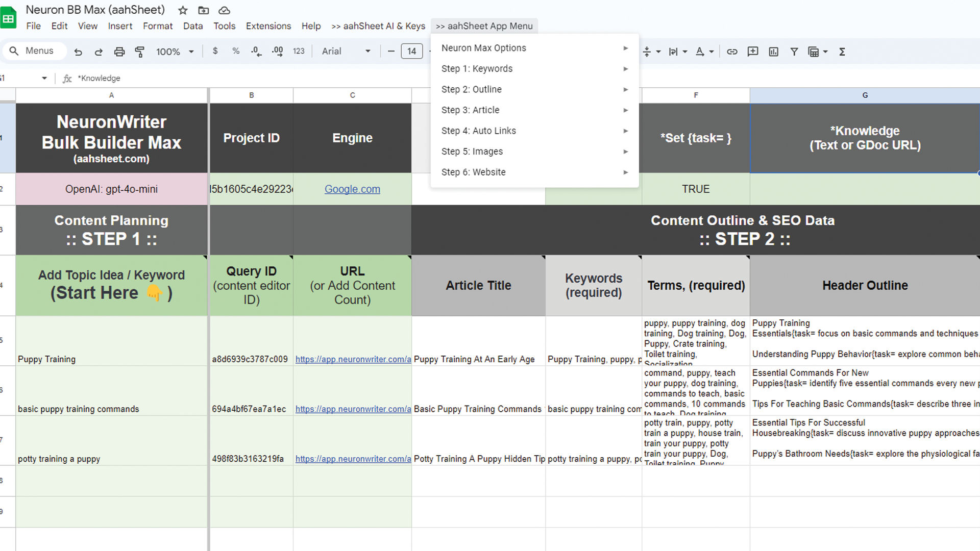The image size is (980, 551).
Task: Click the undo icon
Action: point(78,52)
